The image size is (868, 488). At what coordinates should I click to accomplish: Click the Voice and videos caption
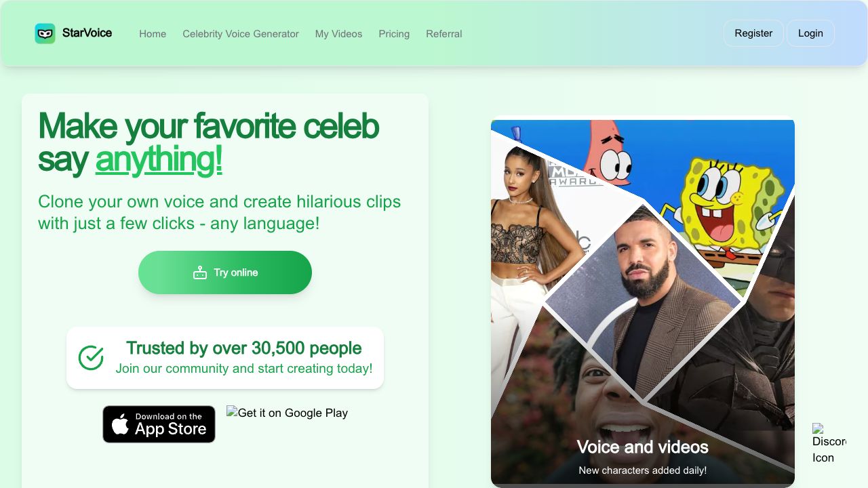point(643,447)
